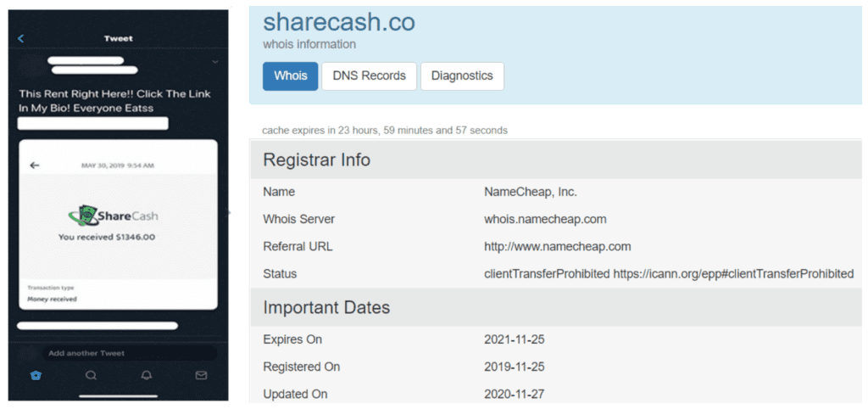Tap the back arrow in Tweet header

coord(21,39)
